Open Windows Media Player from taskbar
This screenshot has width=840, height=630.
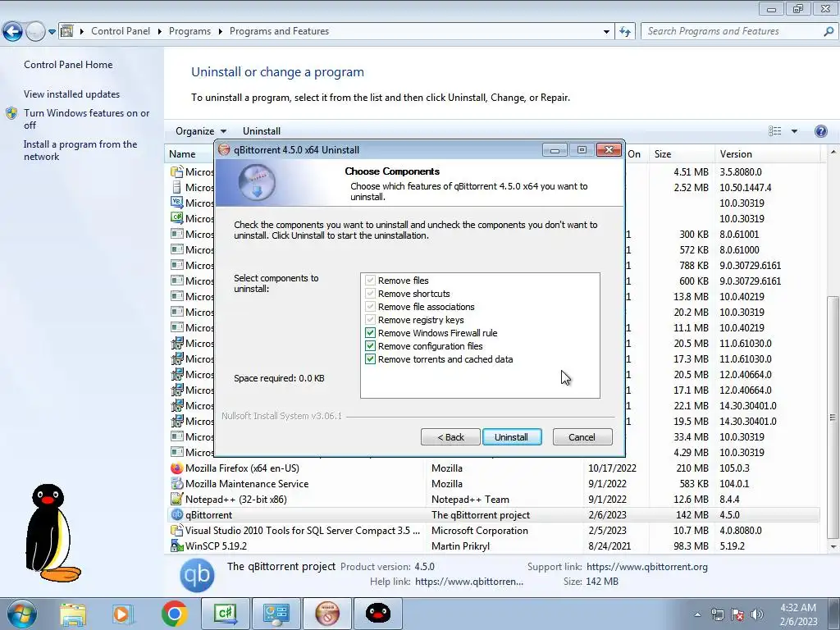[122, 614]
